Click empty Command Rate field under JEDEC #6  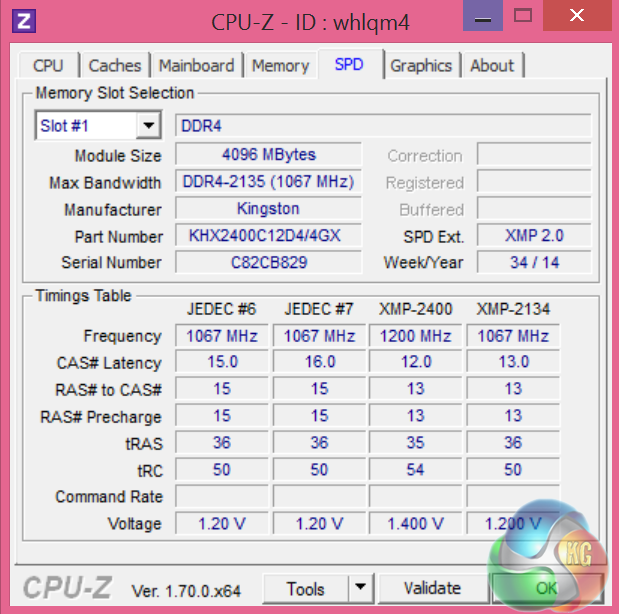[x=222, y=496]
